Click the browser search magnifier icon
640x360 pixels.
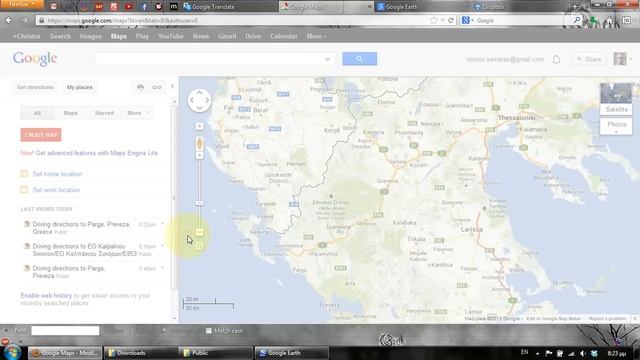point(577,20)
